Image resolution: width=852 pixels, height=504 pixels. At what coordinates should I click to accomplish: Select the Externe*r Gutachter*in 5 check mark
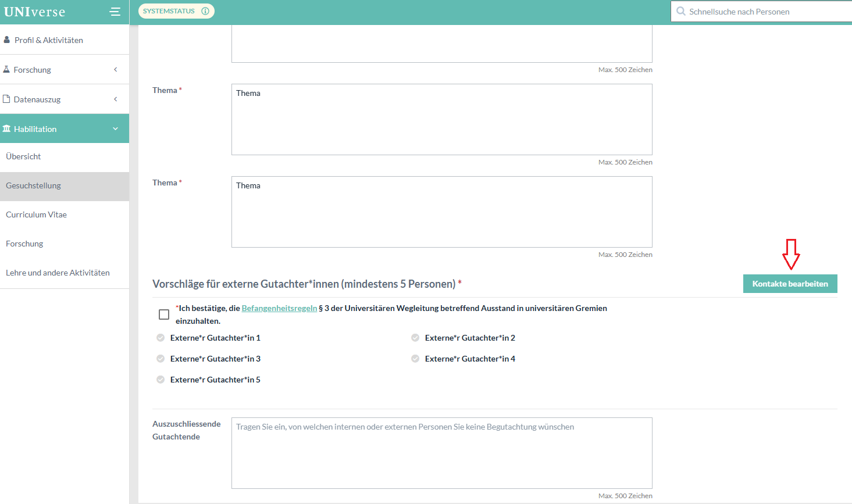161,380
